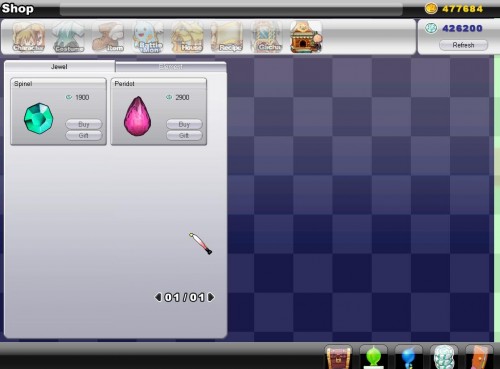The height and width of the screenshot is (369, 500).
Task: Gift the Peridot jewel
Action: [x=184, y=135]
